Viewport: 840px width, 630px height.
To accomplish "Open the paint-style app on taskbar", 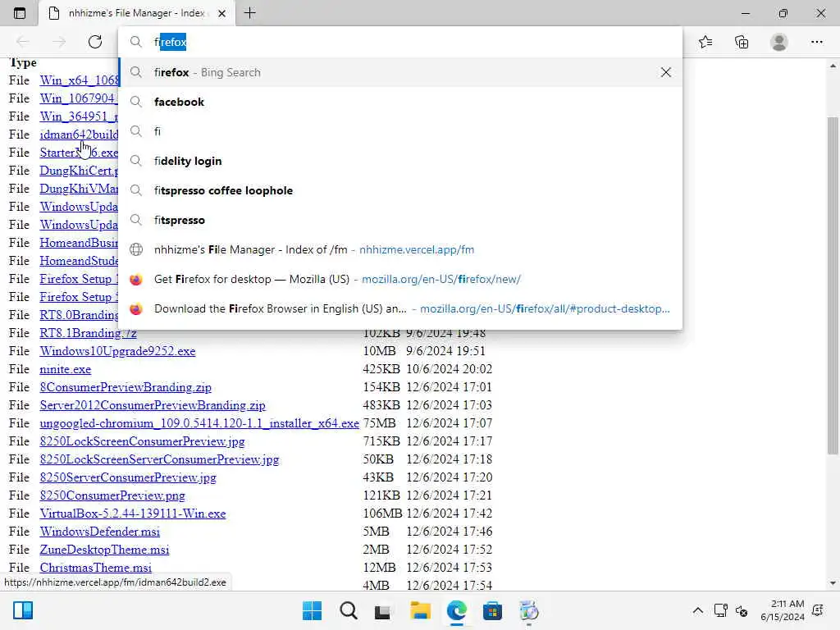I will point(528,610).
